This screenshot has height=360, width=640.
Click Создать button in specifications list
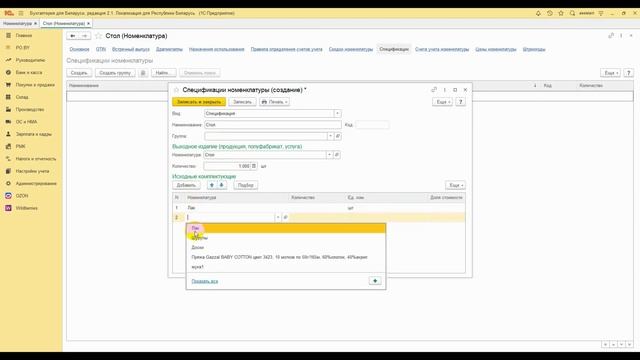coord(79,73)
